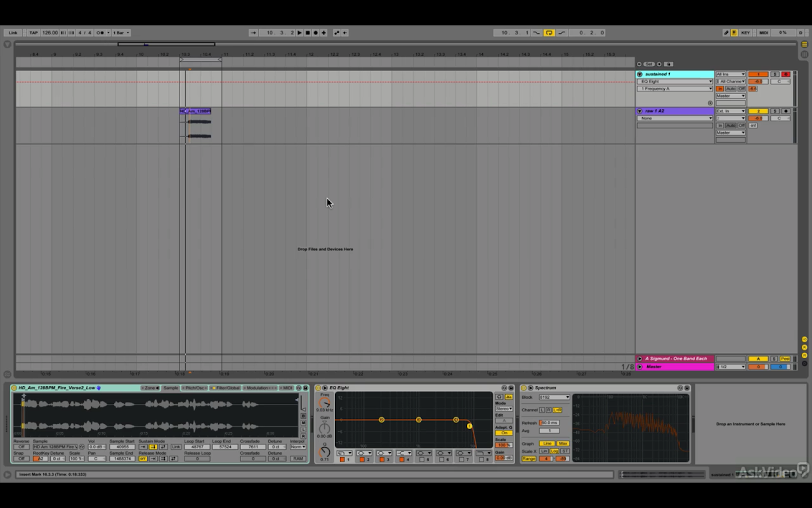Screen dimensions: 812x508
Task: Click the TAP tempo button
Action: click(x=34, y=33)
